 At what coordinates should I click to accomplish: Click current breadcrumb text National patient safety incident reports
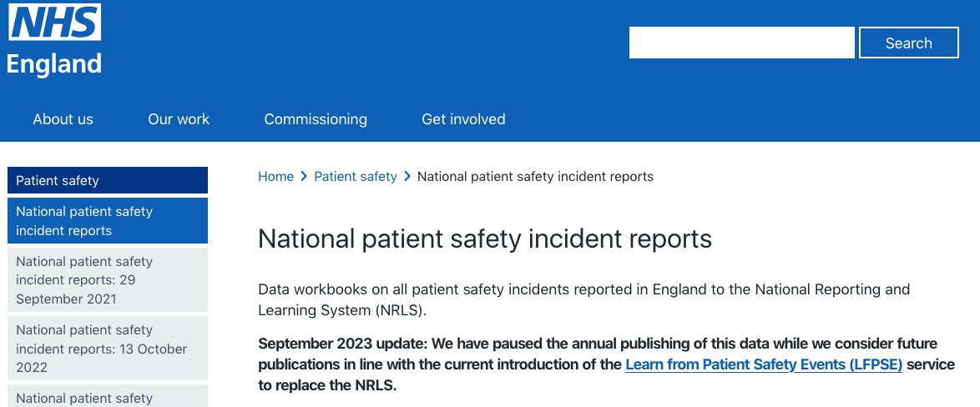click(x=535, y=177)
